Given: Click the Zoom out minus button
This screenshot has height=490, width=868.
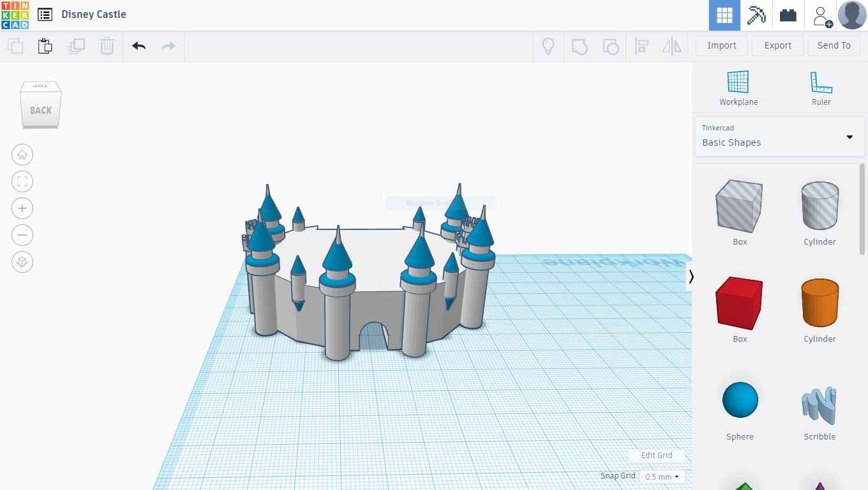Looking at the screenshot, I should point(22,235).
